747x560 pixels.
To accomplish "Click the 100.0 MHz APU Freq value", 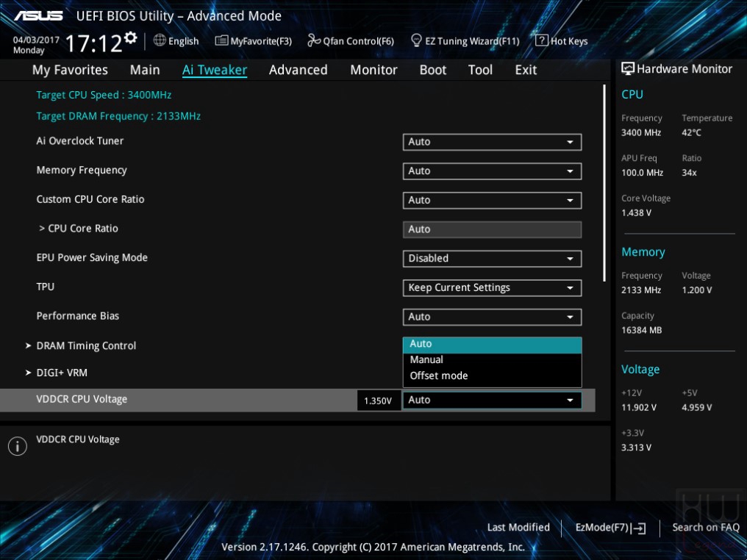I will 642,173.
